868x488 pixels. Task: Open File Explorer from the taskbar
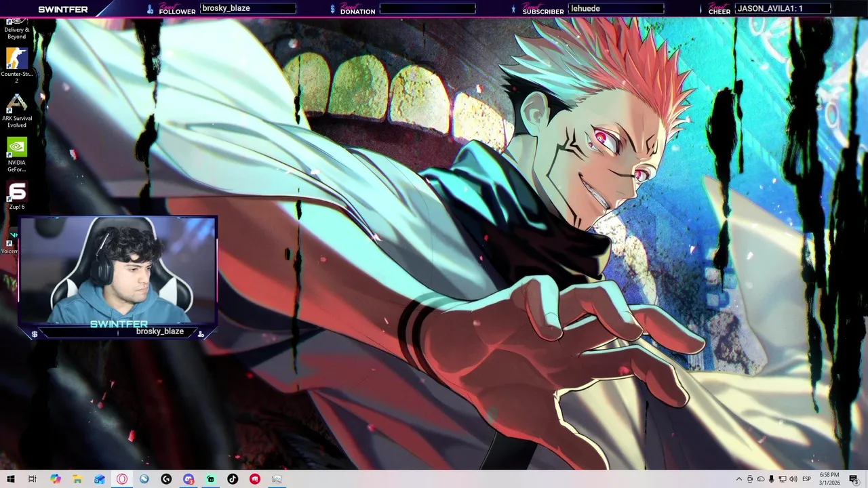pos(77,479)
